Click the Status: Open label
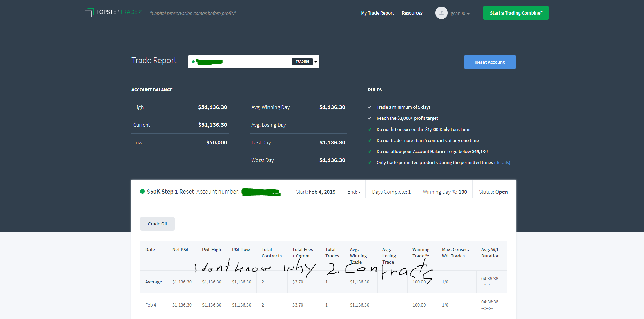Image resolution: width=644 pixels, height=319 pixels. (493, 192)
